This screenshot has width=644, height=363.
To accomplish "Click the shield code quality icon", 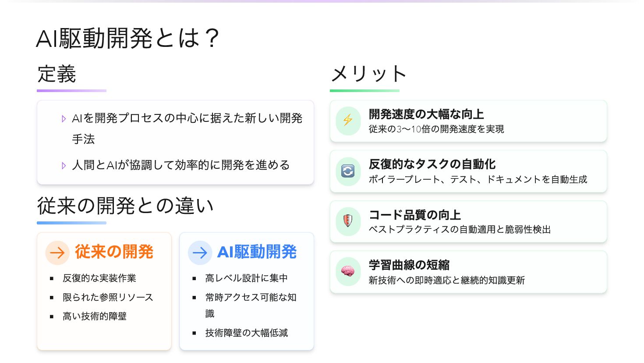I will (348, 221).
